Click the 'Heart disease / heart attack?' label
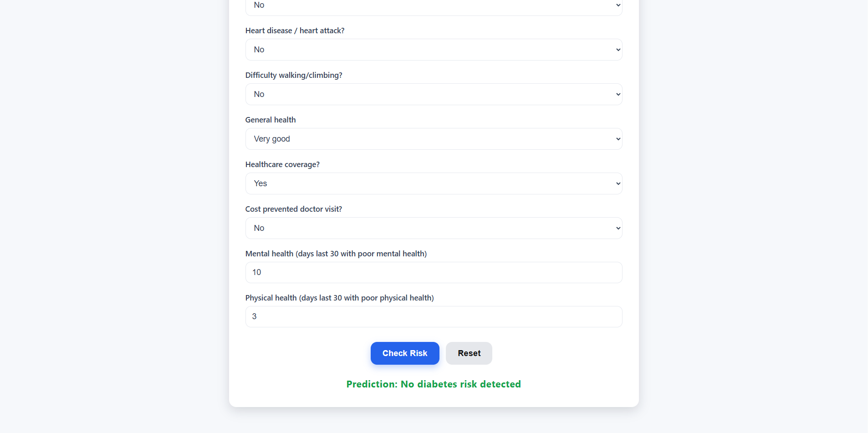 (x=295, y=31)
